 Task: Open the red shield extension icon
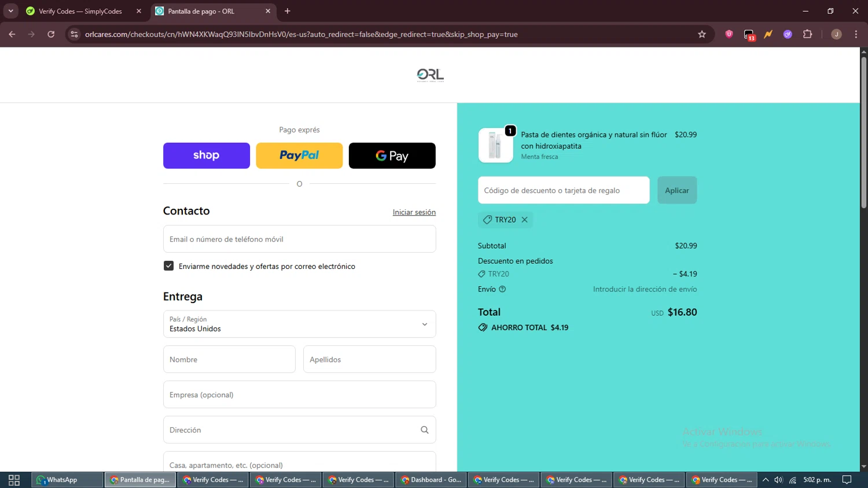[729, 34]
